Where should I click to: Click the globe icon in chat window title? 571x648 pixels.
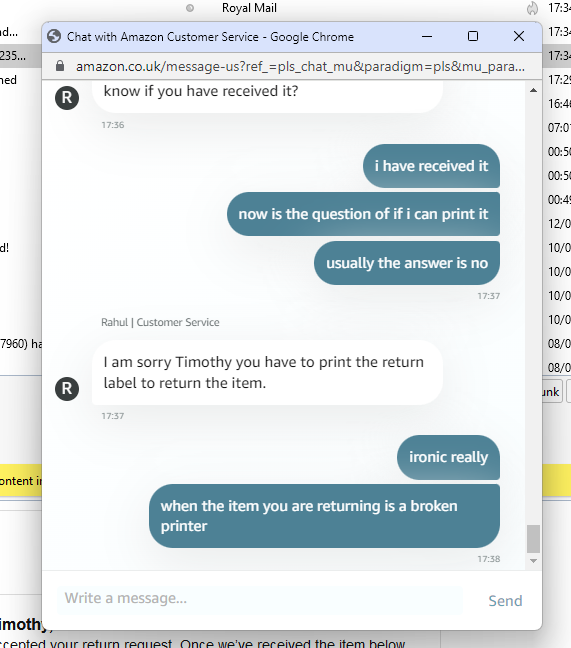54,36
